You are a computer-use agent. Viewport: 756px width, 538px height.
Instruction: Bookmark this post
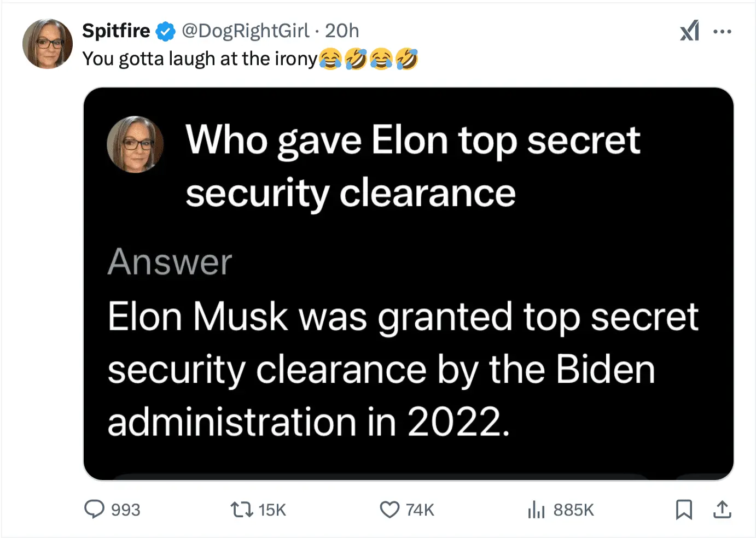(684, 510)
